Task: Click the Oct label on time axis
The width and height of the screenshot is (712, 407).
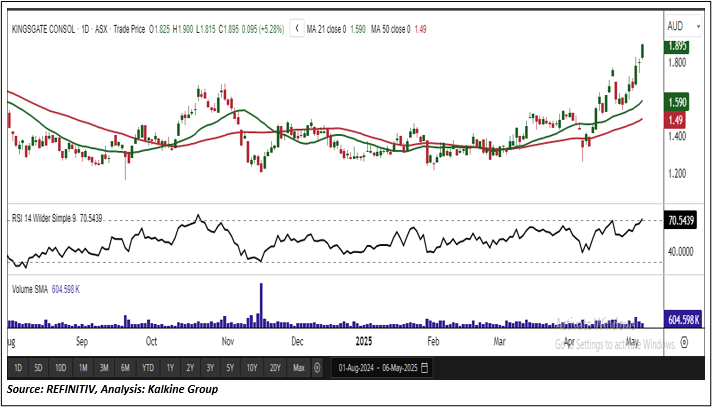Action: click(151, 342)
